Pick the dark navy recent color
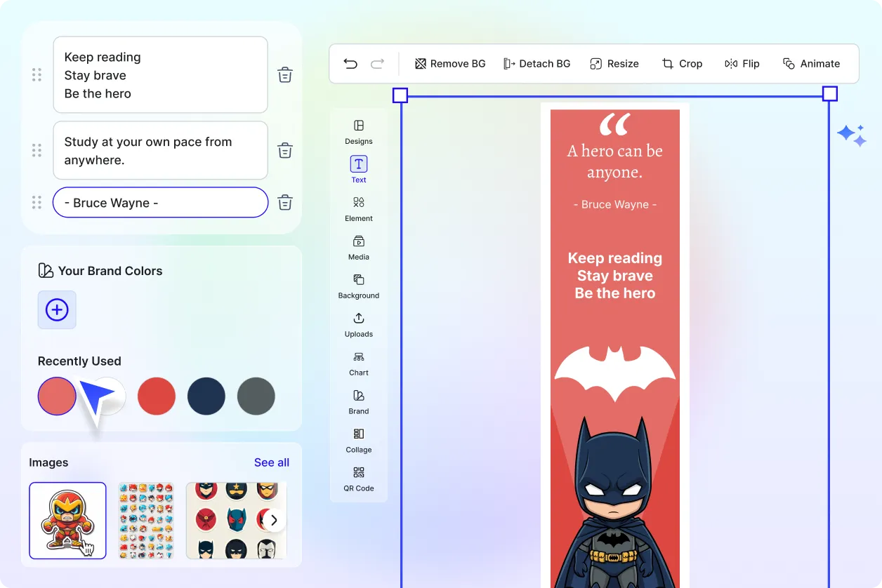 (206, 396)
